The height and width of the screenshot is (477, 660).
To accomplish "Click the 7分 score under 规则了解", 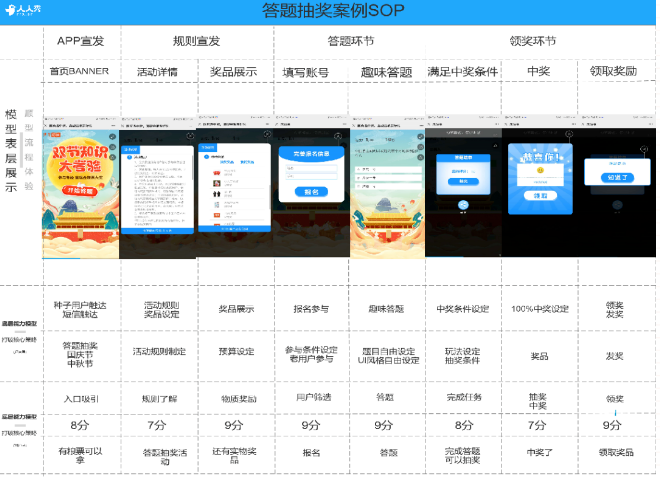I will point(157,425).
